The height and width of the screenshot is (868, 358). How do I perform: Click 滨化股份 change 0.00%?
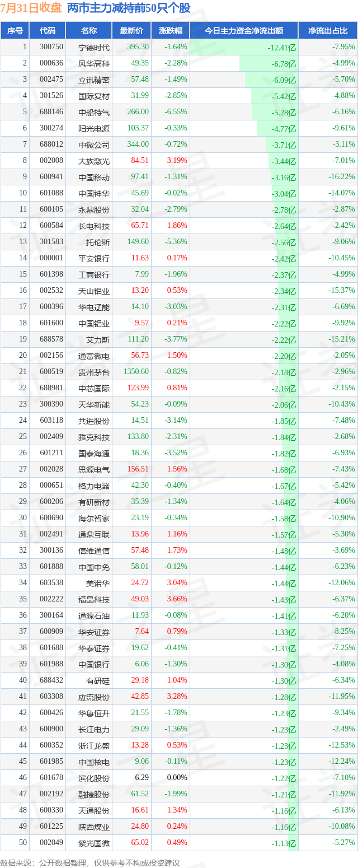[177, 778]
